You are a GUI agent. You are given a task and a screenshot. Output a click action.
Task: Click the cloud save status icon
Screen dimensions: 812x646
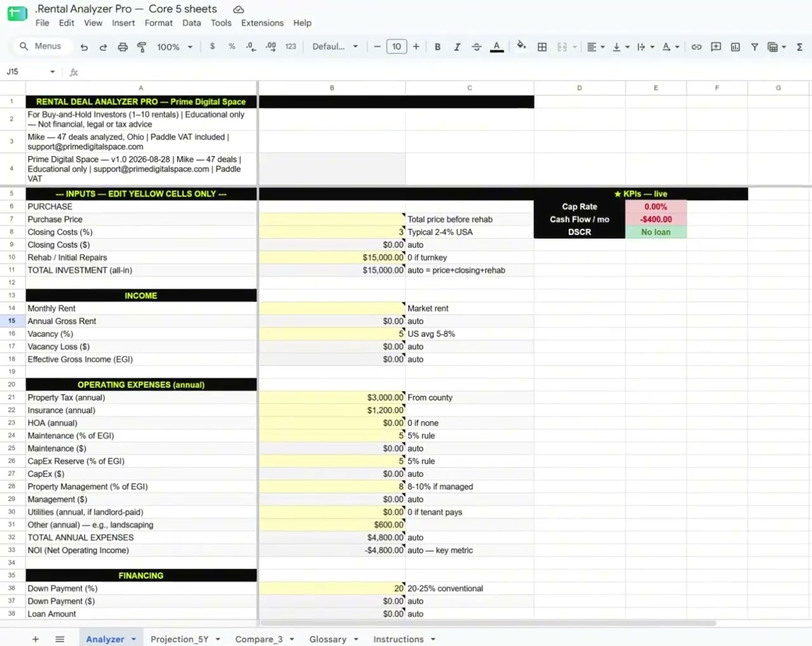point(239,10)
